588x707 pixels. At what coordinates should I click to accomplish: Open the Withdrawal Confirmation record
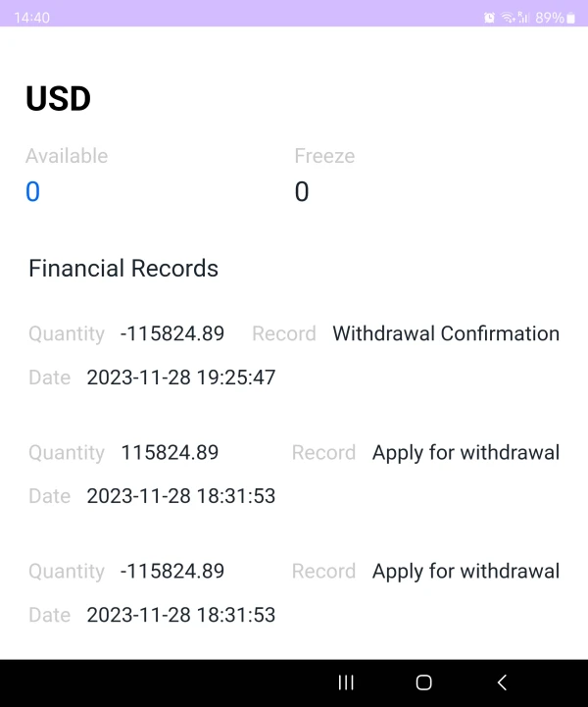pos(446,333)
